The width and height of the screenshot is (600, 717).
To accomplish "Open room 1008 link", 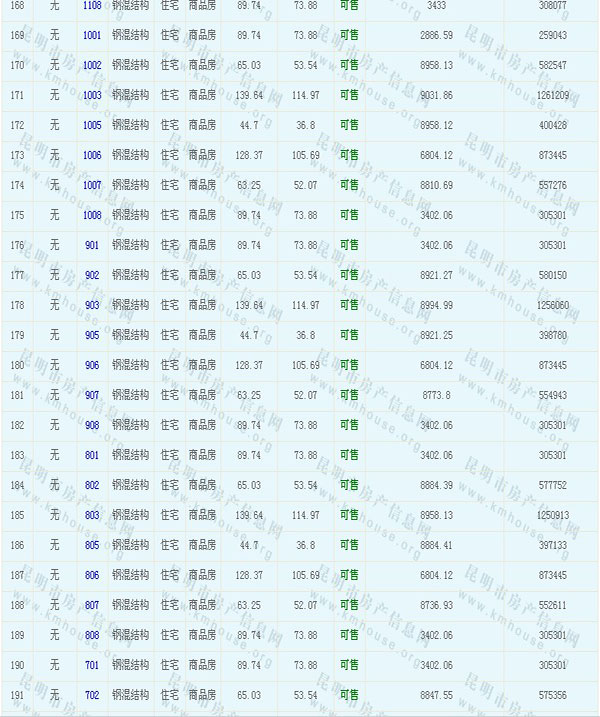I will [x=92, y=216].
